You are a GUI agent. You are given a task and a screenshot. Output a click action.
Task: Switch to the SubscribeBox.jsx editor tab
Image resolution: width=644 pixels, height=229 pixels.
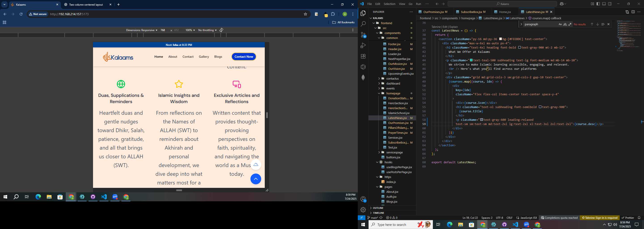point(471,12)
